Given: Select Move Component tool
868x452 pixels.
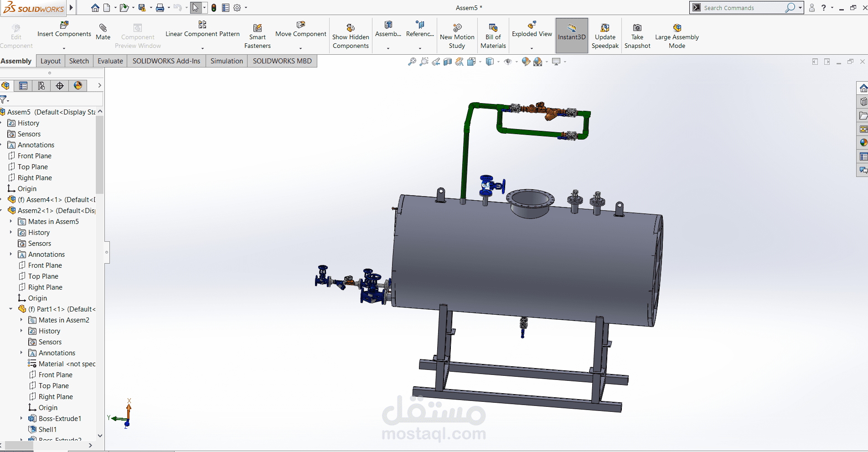Looking at the screenshot, I should 300,30.
